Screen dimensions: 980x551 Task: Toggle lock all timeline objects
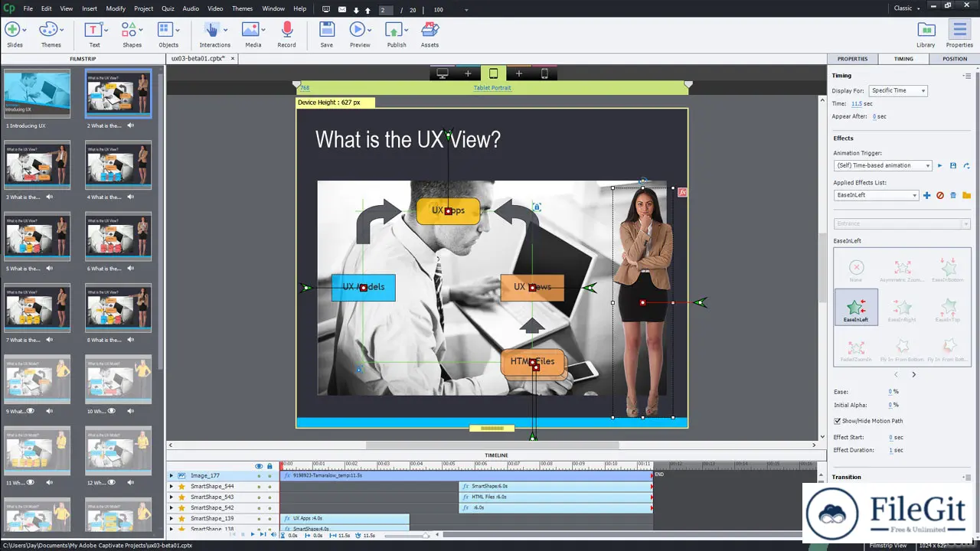click(x=269, y=466)
